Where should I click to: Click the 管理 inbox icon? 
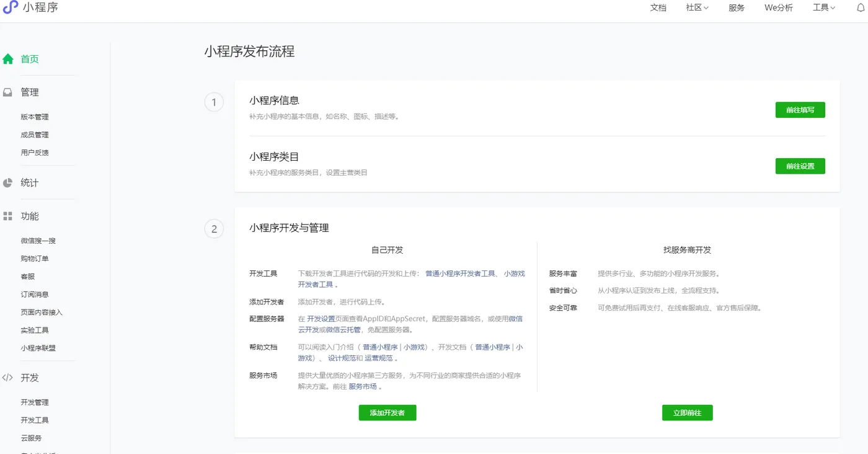click(8, 92)
